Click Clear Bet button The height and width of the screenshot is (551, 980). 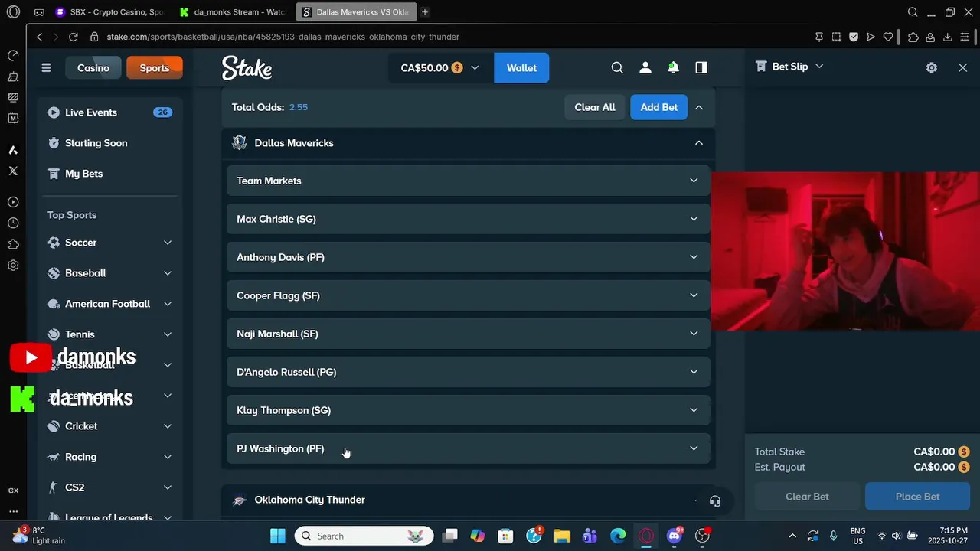[807, 497]
